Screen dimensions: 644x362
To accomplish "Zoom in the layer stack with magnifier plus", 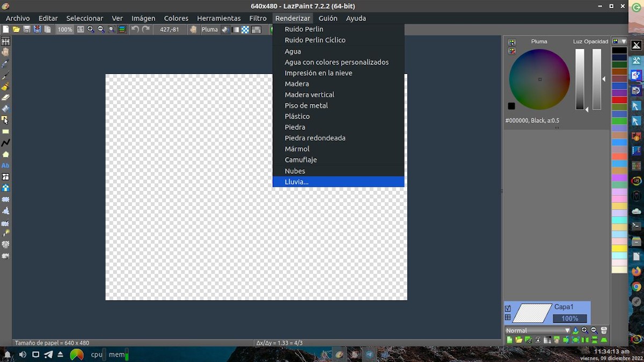I will click(x=584, y=330).
